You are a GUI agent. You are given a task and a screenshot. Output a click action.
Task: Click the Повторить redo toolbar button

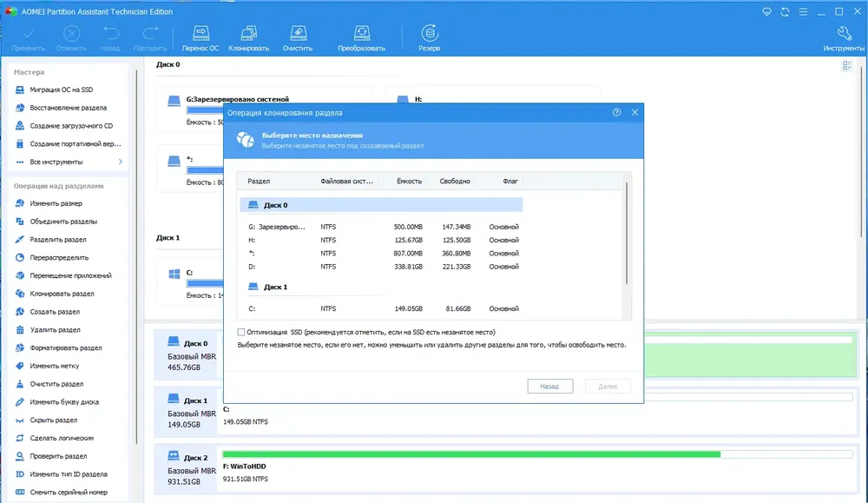(150, 38)
